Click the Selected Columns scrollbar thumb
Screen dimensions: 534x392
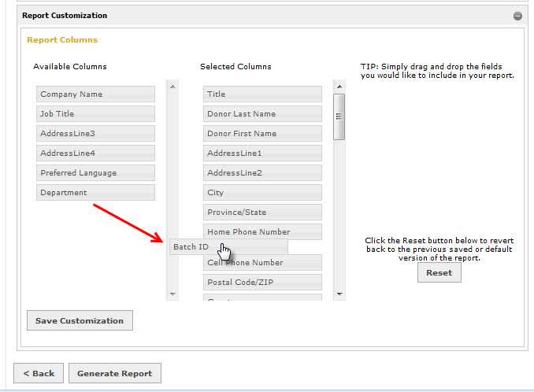[339, 116]
